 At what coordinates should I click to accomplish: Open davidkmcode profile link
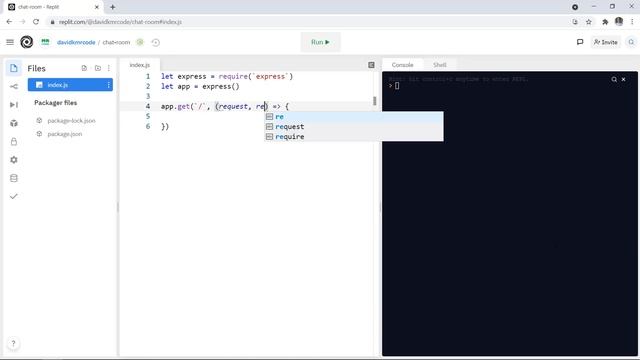click(x=76, y=42)
